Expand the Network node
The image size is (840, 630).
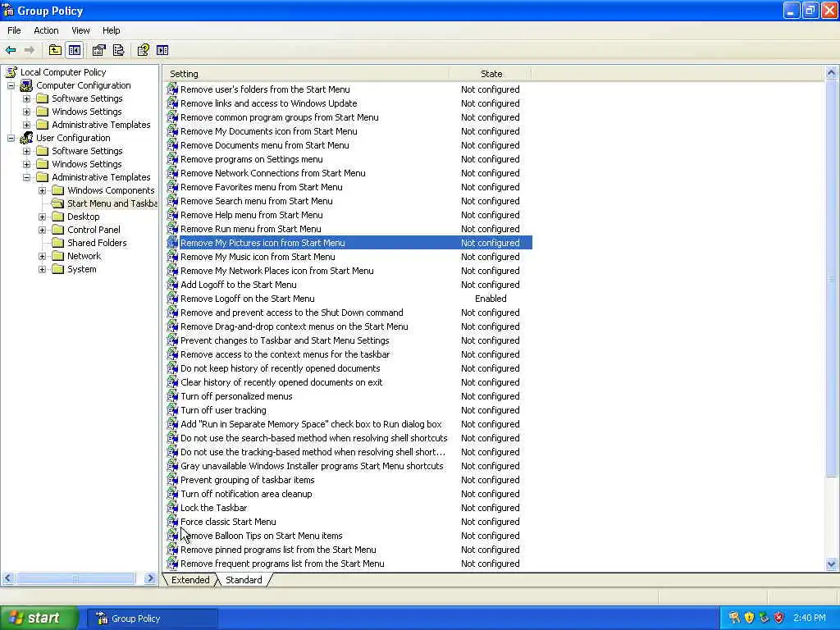42,256
